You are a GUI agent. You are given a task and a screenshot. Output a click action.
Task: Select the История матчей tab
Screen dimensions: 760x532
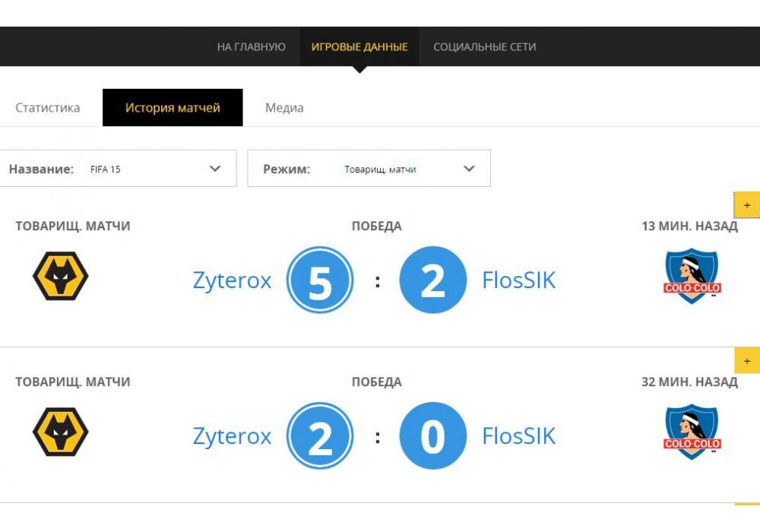(x=173, y=108)
